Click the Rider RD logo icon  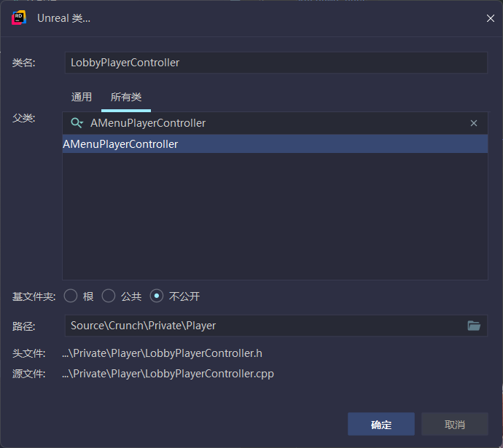click(19, 17)
